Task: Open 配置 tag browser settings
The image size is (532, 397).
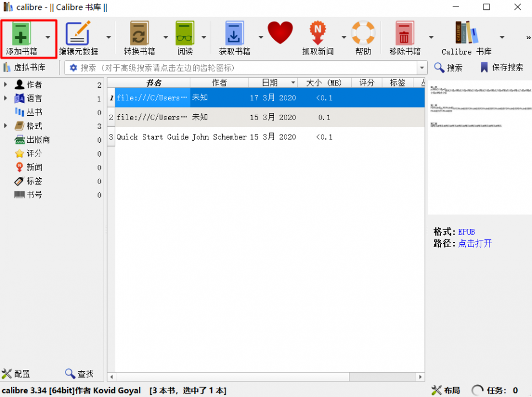Action: tap(15, 374)
